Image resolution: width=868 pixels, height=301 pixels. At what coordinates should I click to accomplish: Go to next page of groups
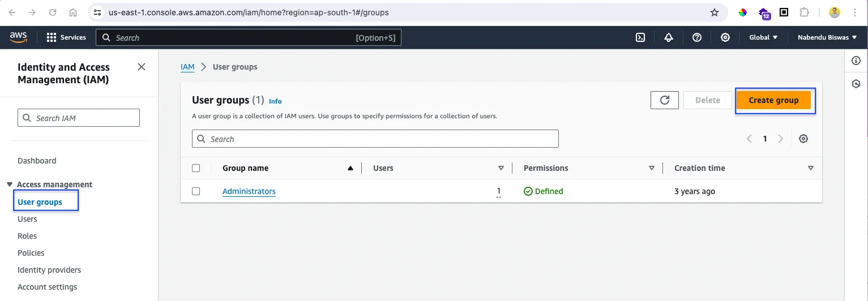tap(781, 139)
